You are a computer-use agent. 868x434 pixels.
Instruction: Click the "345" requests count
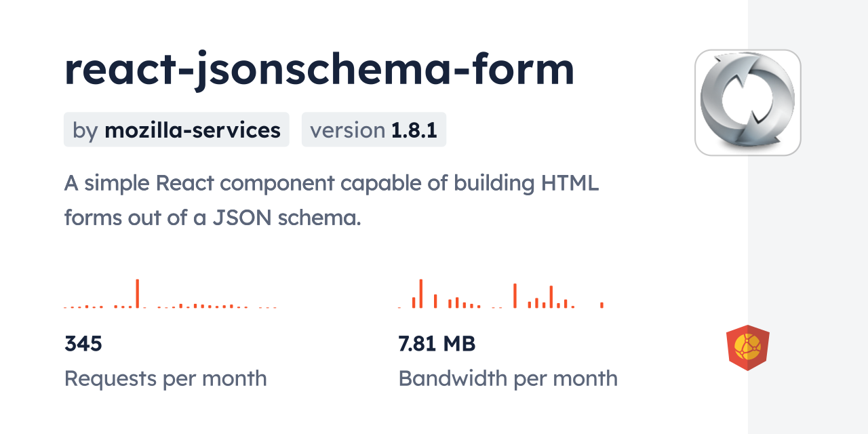point(83,344)
